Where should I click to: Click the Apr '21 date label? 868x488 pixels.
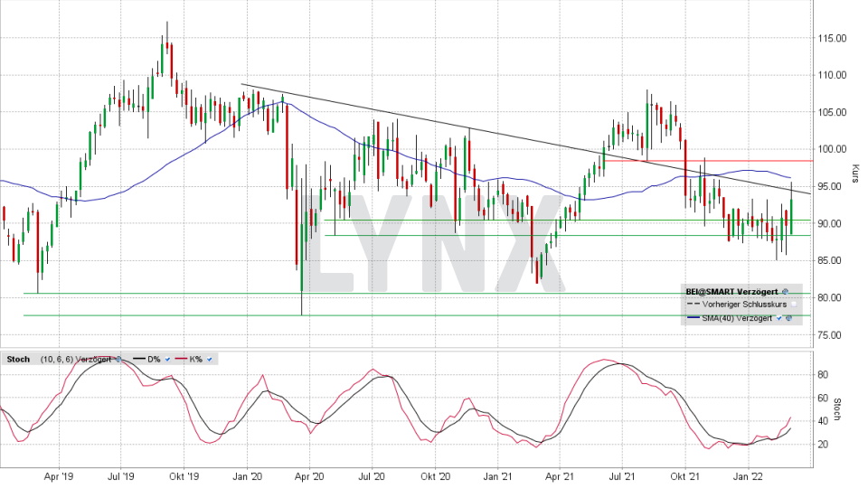tap(560, 476)
